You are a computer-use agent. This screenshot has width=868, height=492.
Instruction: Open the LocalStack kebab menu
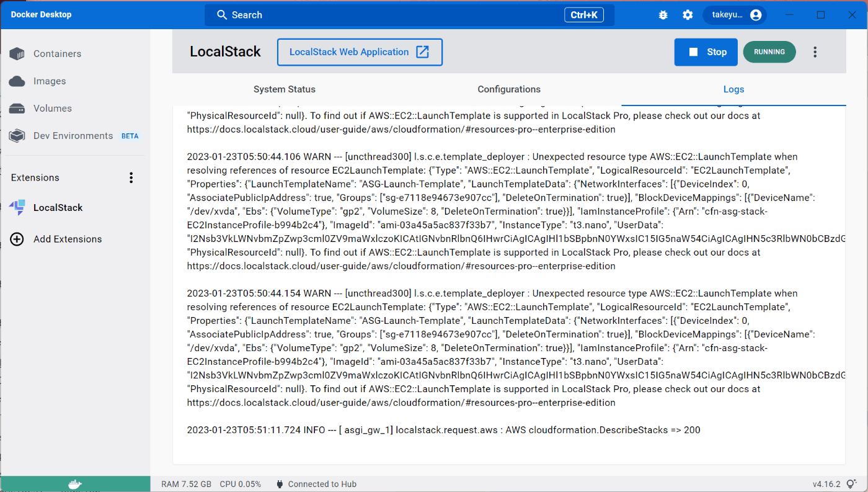(815, 52)
